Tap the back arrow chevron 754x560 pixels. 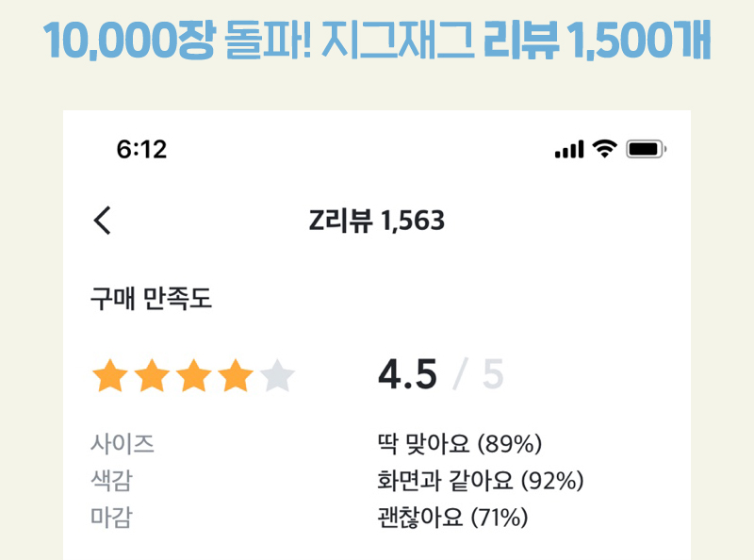pyautogui.click(x=102, y=221)
